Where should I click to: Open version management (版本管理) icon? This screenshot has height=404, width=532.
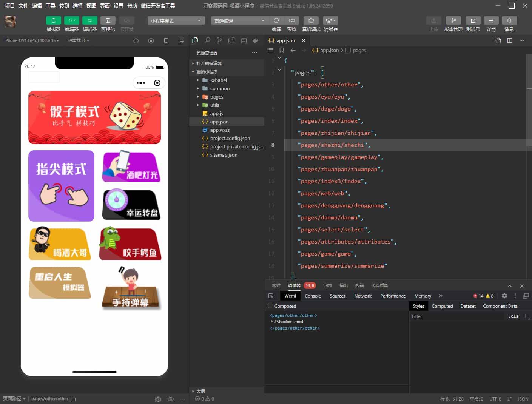tap(453, 20)
